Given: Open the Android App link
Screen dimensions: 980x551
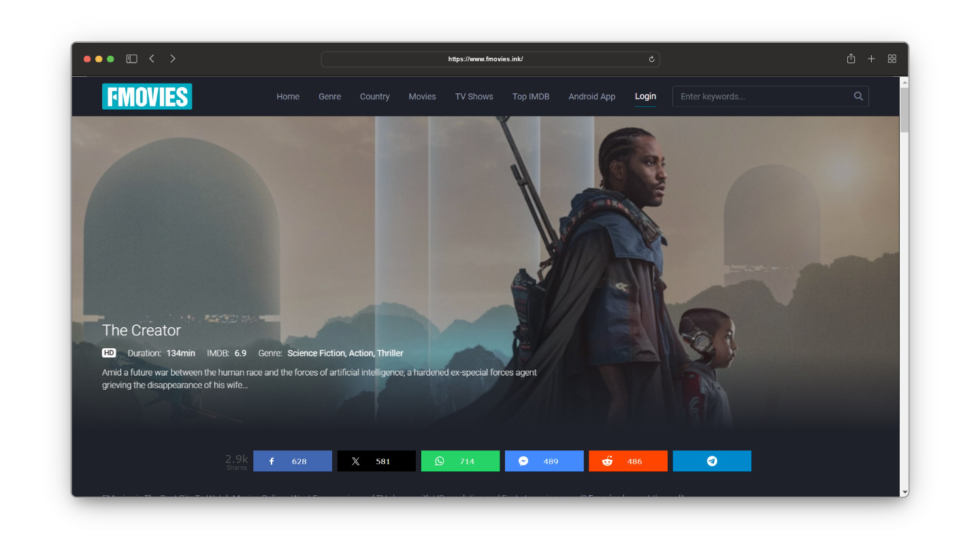Looking at the screenshot, I should (x=592, y=97).
